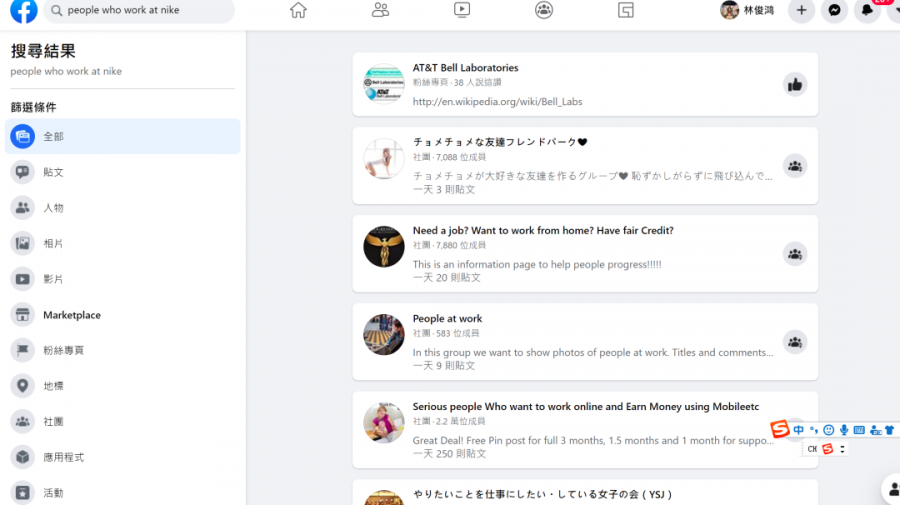Click AT&T Bell Laboratories profile thumbnail
Image resolution: width=900 pixels, height=505 pixels.
(384, 84)
